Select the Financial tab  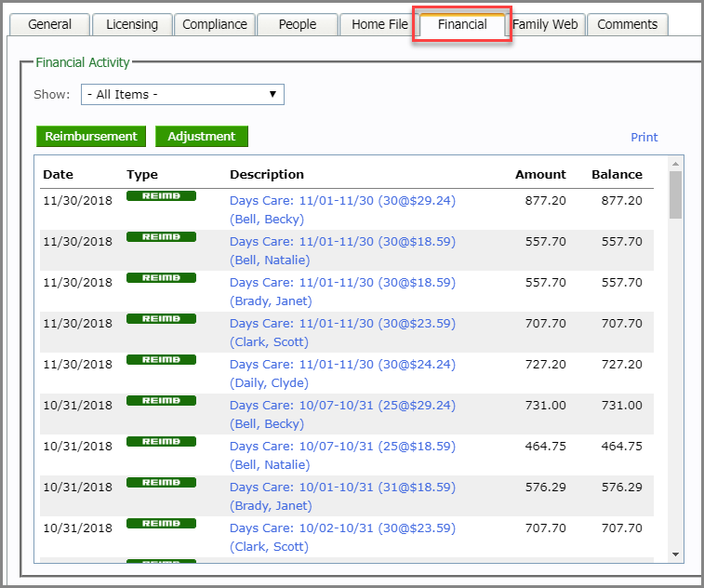462,24
